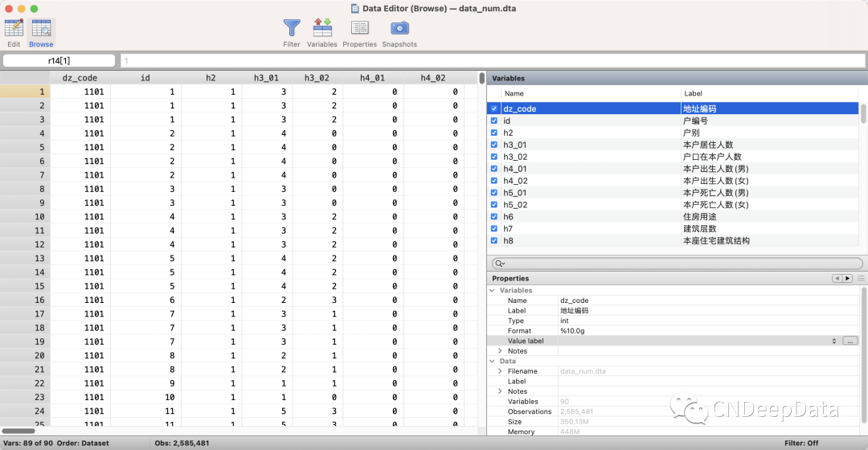Click the Obs: 2,585,481 status bar text

pos(182,444)
